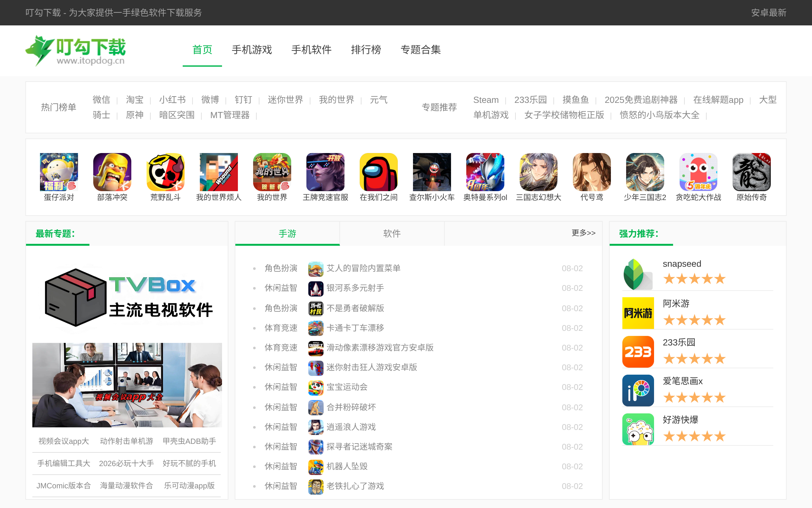Click the 机器人坠毁 list icon
This screenshot has width=812, height=508.
(316, 467)
